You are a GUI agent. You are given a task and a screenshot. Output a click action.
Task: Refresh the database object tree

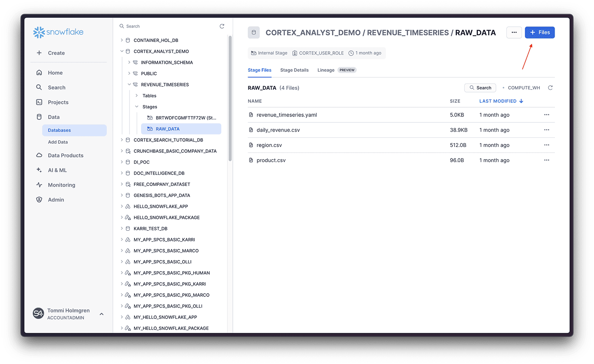click(222, 26)
